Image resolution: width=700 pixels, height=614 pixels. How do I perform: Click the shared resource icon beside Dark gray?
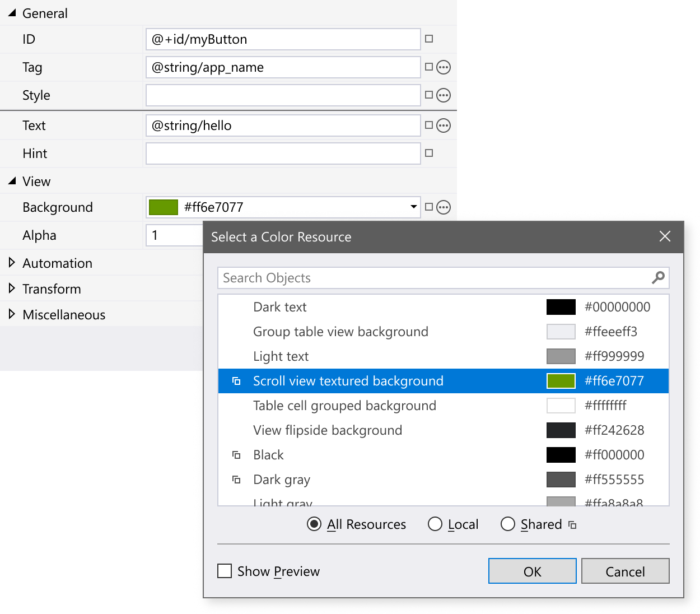236,480
